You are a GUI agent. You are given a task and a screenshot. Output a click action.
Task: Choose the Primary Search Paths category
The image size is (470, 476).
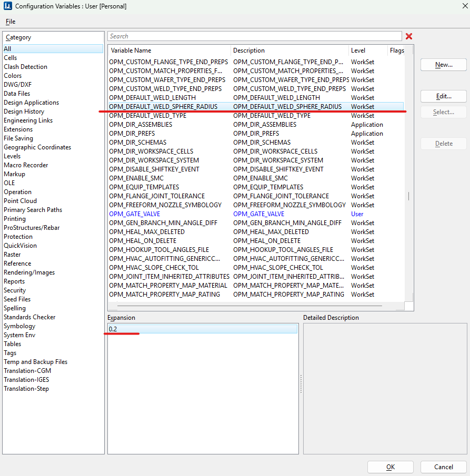[x=33, y=210]
